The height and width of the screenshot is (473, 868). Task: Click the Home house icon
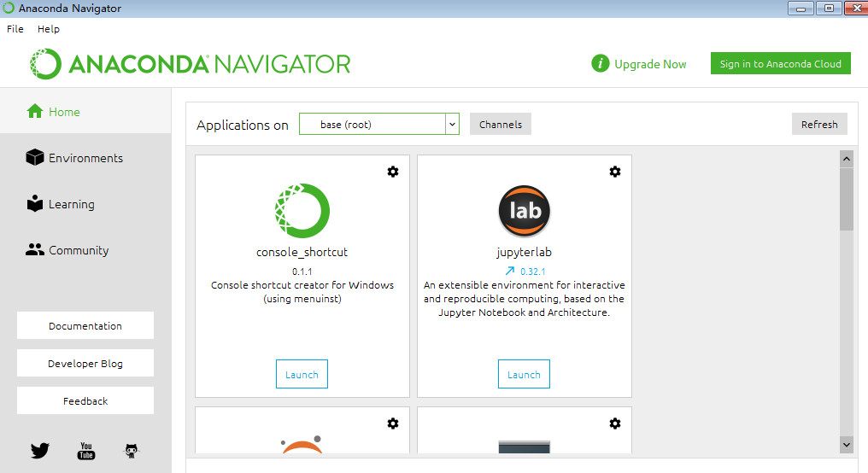(x=35, y=111)
